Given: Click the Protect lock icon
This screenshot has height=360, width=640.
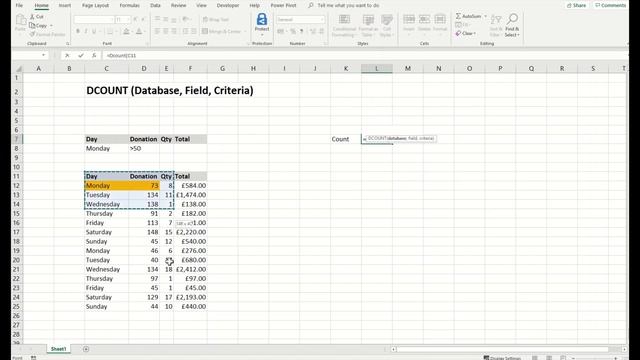Looking at the screenshot, I should pos(262,19).
